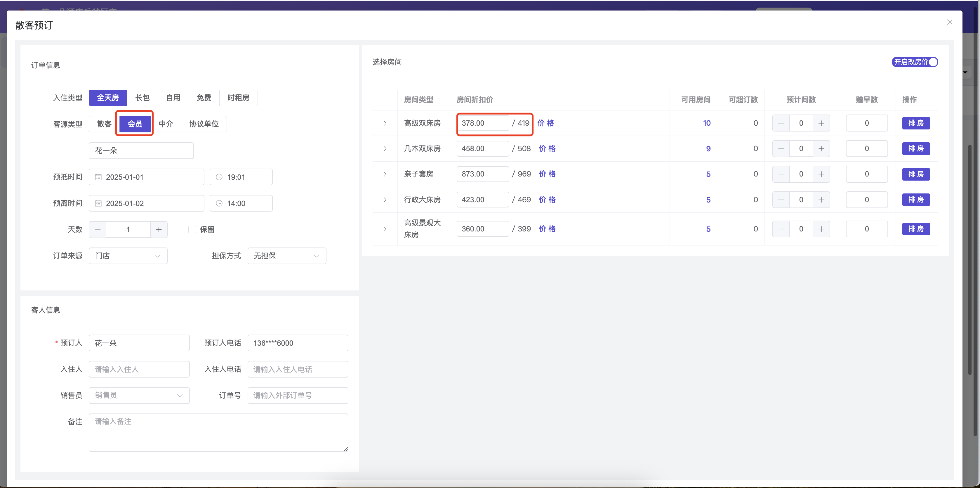Click clock icon in 预离时间 time field

click(x=219, y=203)
